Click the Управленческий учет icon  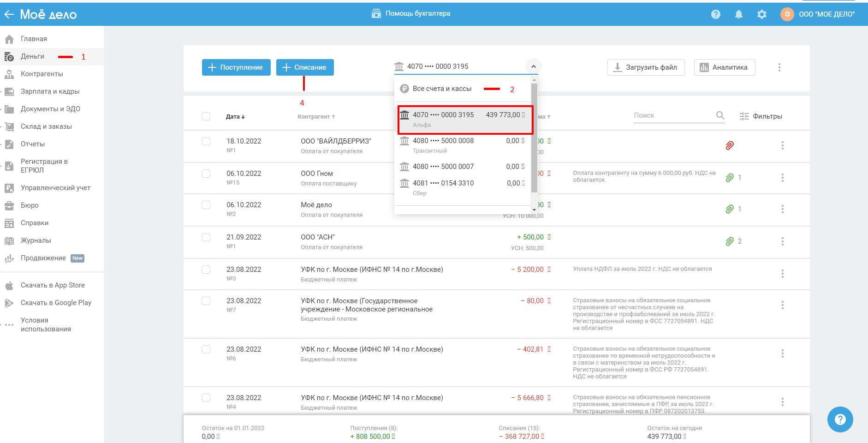(x=9, y=188)
